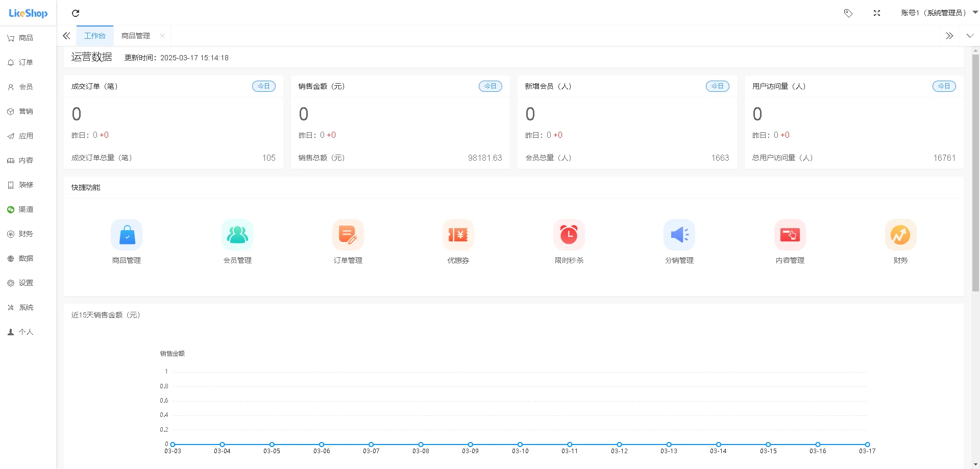Screen dimensions: 980x469
Task: Toggle the 今日 filter on 新增会员 card
Action: pos(717,86)
